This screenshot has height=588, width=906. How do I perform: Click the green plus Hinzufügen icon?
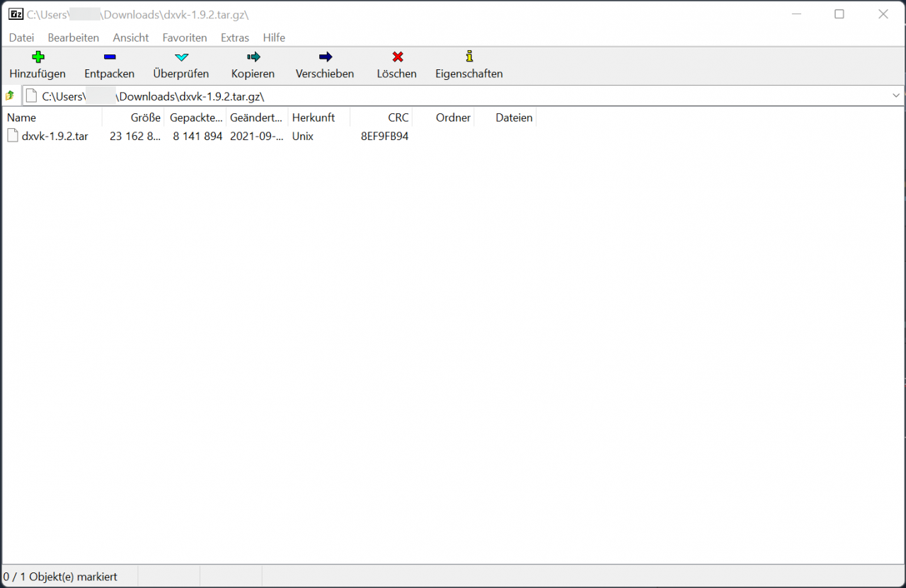[38, 57]
